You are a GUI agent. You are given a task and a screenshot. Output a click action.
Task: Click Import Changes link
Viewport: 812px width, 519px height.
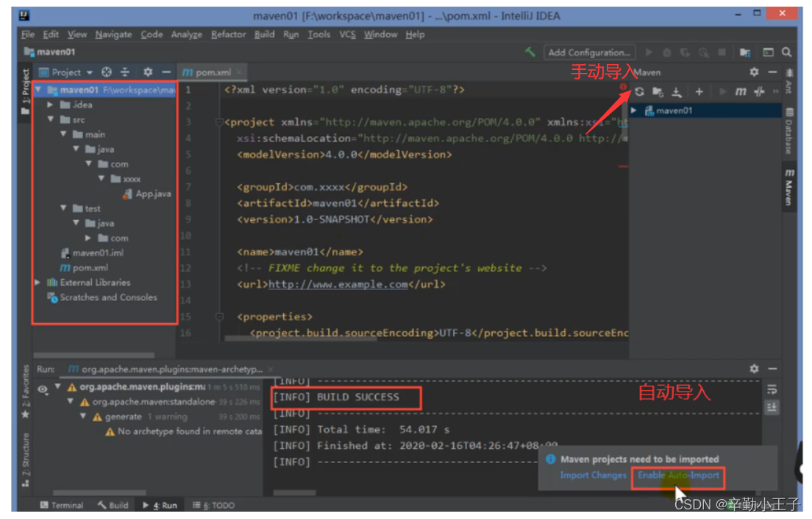click(x=593, y=475)
